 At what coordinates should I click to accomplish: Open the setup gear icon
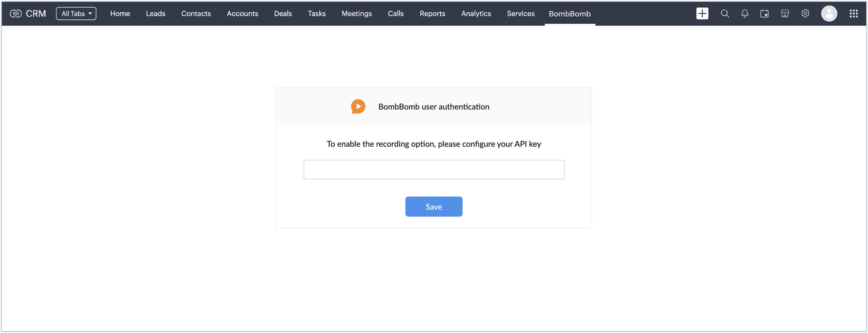click(805, 13)
